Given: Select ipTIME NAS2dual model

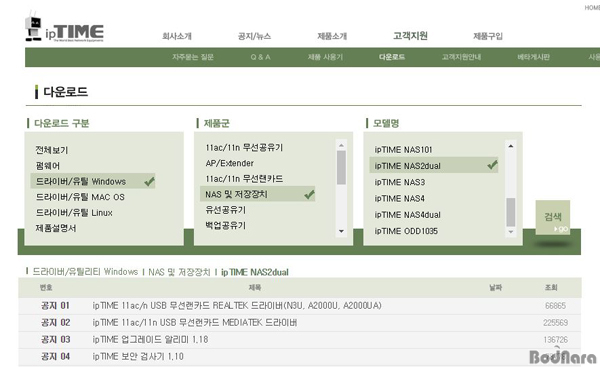Looking at the screenshot, I should click(x=434, y=165).
